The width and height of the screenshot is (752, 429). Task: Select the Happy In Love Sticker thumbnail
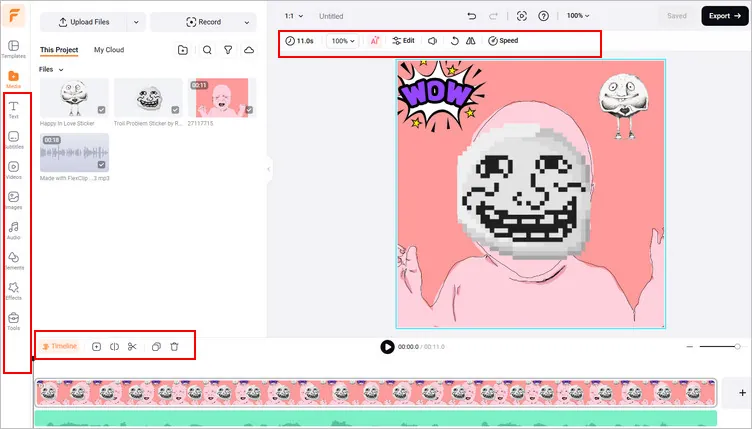coord(74,98)
